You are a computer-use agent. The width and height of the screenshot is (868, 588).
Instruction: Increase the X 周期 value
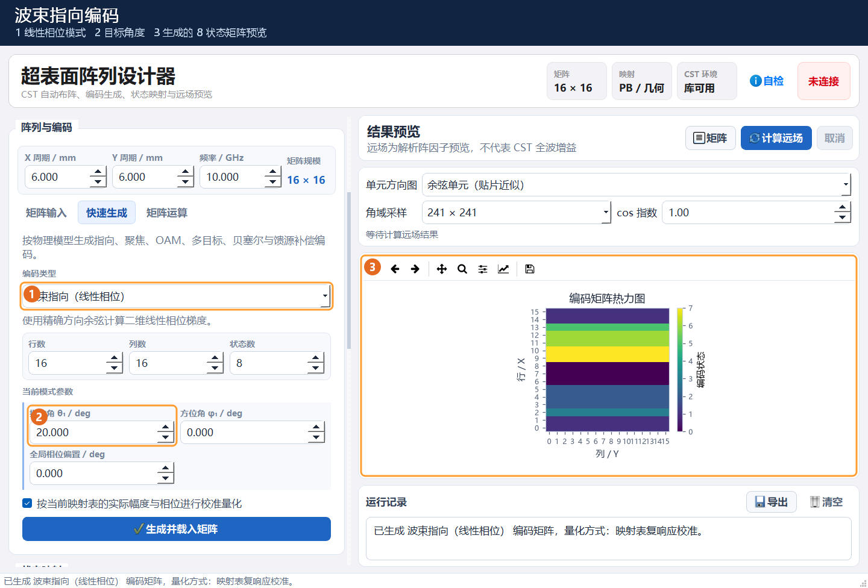point(98,172)
